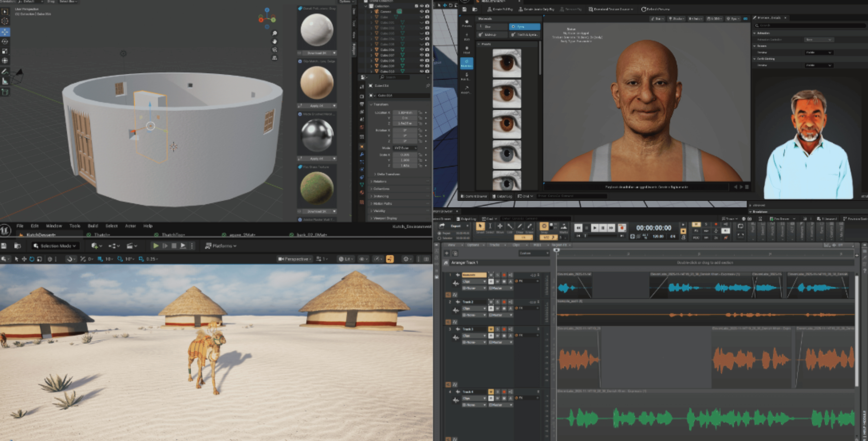The height and width of the screenshot is (441, 868).
Task: Click the DAW transport Pause button
Action: (x=603, y=228)
